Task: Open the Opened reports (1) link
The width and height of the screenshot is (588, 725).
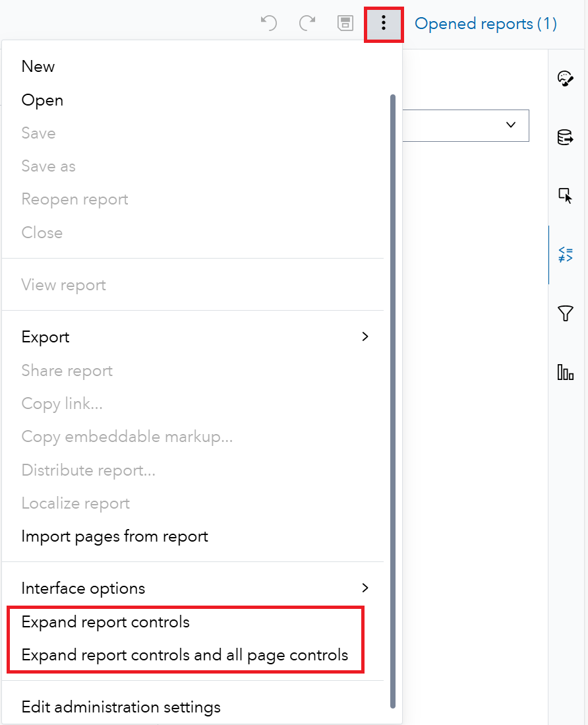Action: click(x=486, y=23)
